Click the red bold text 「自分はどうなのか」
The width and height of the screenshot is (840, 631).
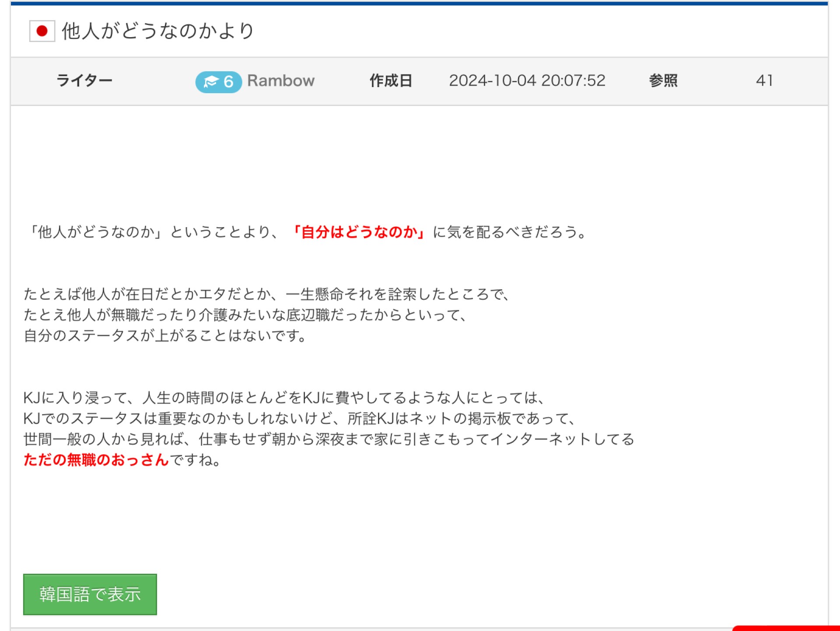(358, 232)
